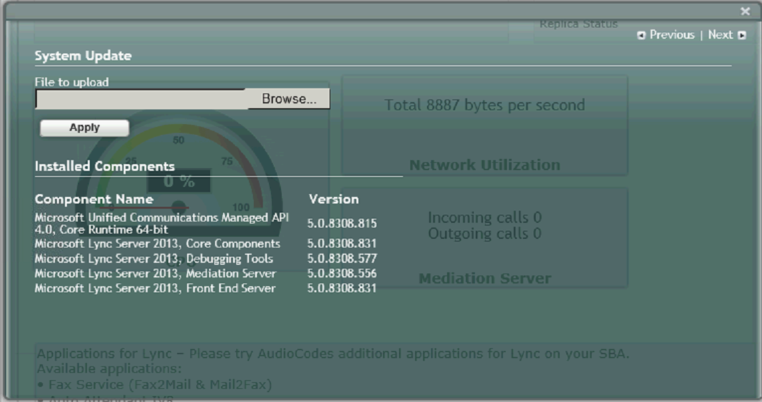The height and width of the screenshot is (402, 762).
Task: Click Fax Service application bullet
Action: tap(156, 385)
